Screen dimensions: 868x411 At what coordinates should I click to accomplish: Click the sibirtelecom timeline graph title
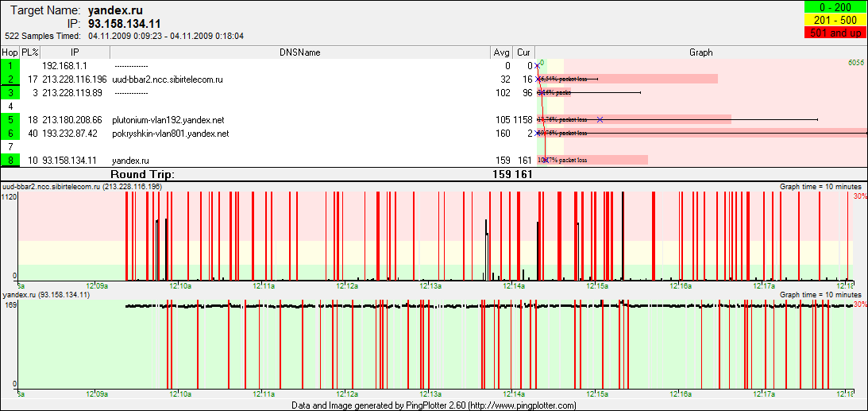tap(83, 186)
